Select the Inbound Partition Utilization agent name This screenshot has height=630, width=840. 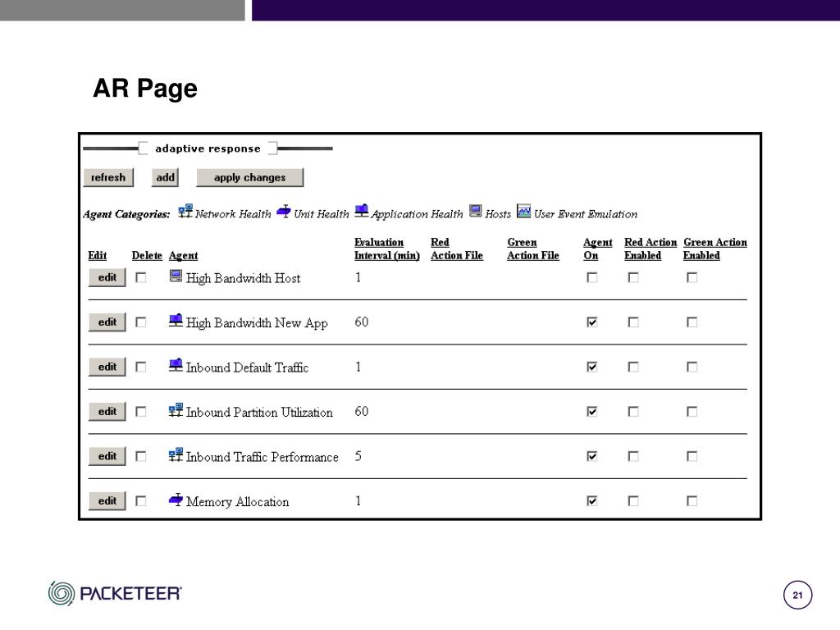[259, 412]
